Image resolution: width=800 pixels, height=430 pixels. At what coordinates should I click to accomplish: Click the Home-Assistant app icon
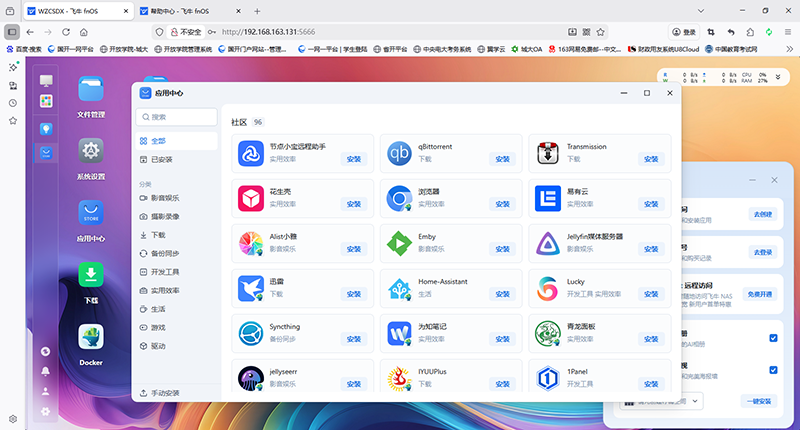[399, 288]
